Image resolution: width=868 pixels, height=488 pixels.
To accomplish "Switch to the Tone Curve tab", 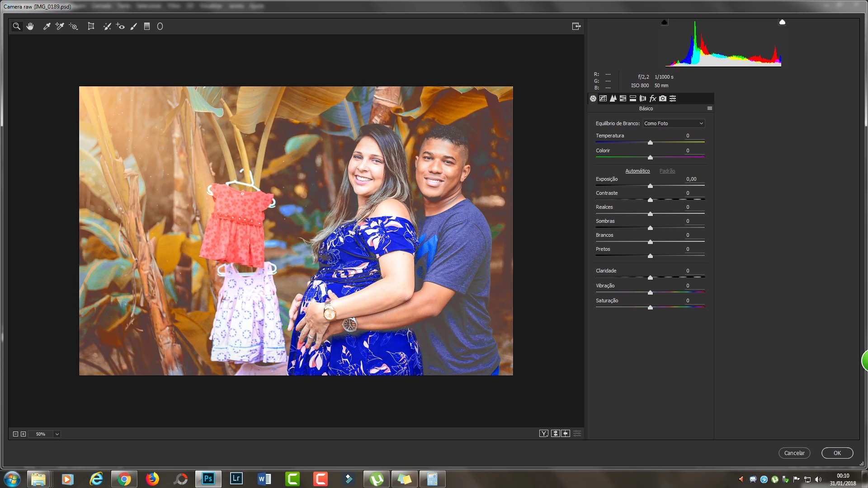I will (x=603, y=99).
